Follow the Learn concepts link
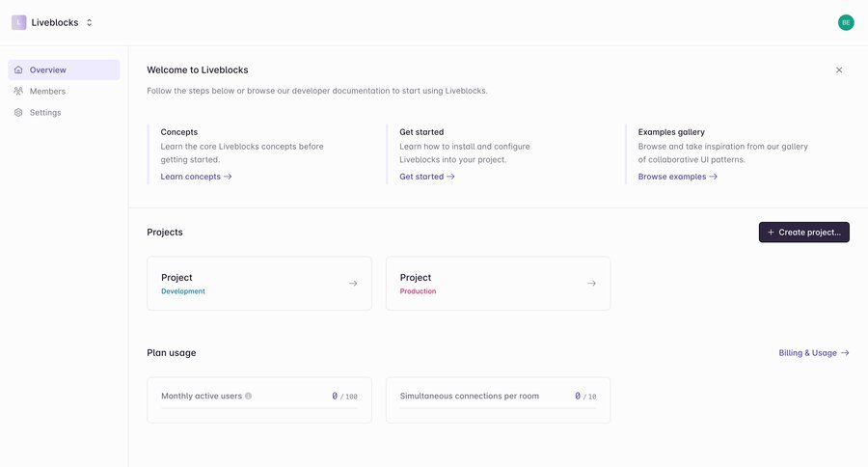Screen dimensions: 868x467 pyautogui.click(x=196, y=177)
